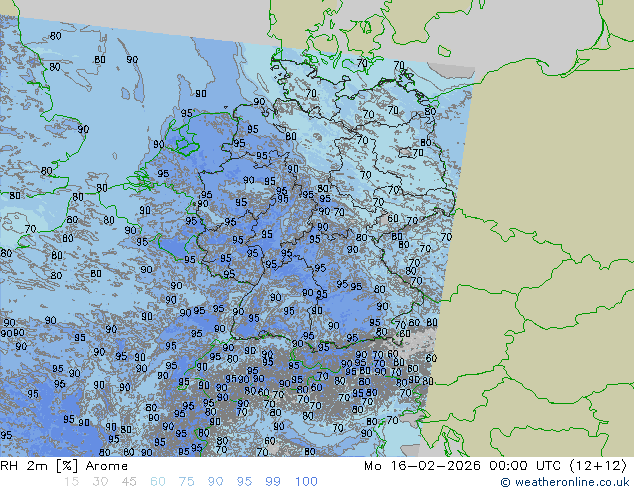This screenshot has height=490, width=634.
Task: Click the legend value 100
Action: click(x=306, y=482)
